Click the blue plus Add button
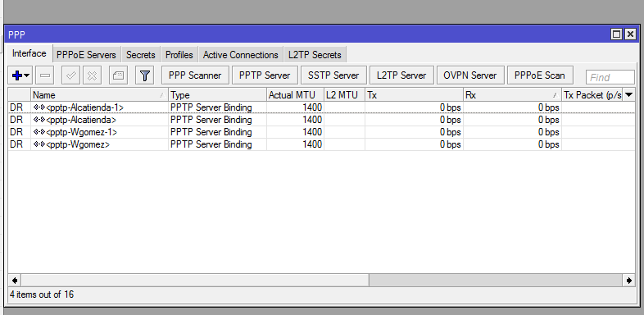Screen dimensions: 644x315 (17, 75)
